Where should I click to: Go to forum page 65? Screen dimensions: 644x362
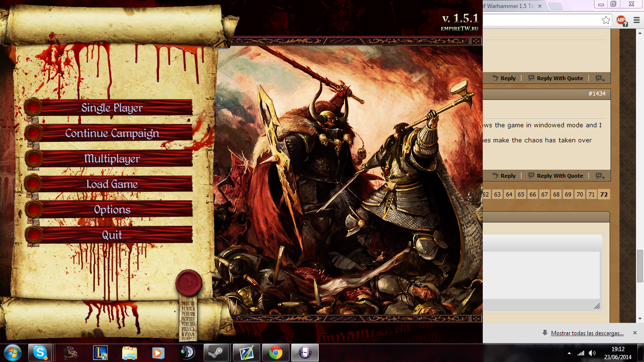pos(521,194)
